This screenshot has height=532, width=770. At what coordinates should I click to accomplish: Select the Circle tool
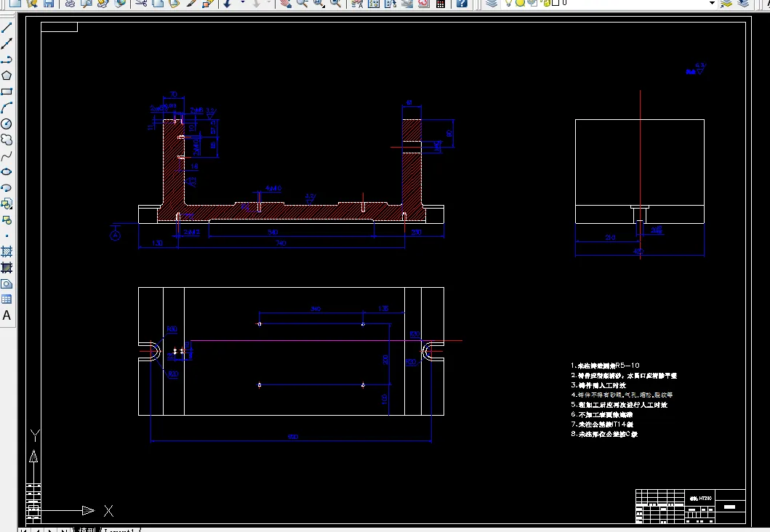(7, 124)
